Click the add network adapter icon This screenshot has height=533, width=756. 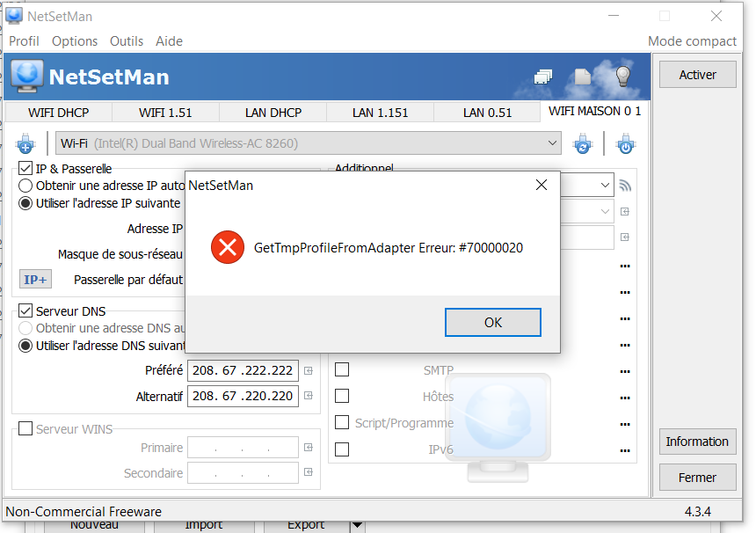(x=25, y=143)
